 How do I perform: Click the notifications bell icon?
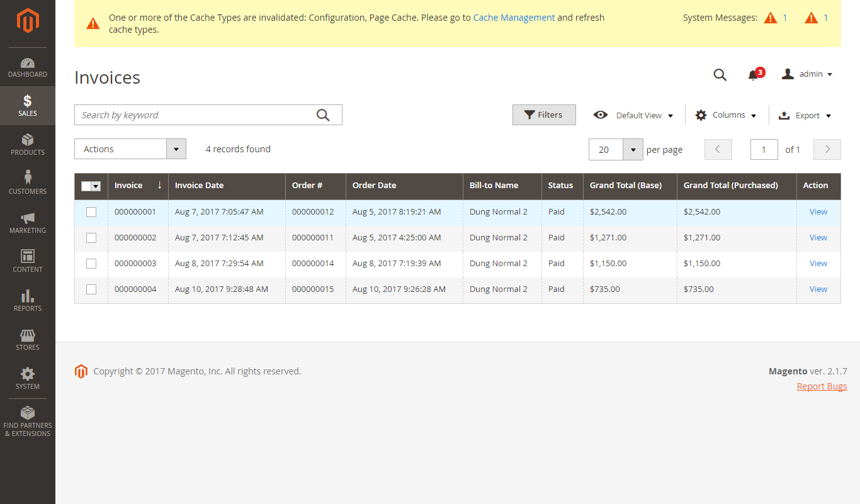[x=753, y=75]
